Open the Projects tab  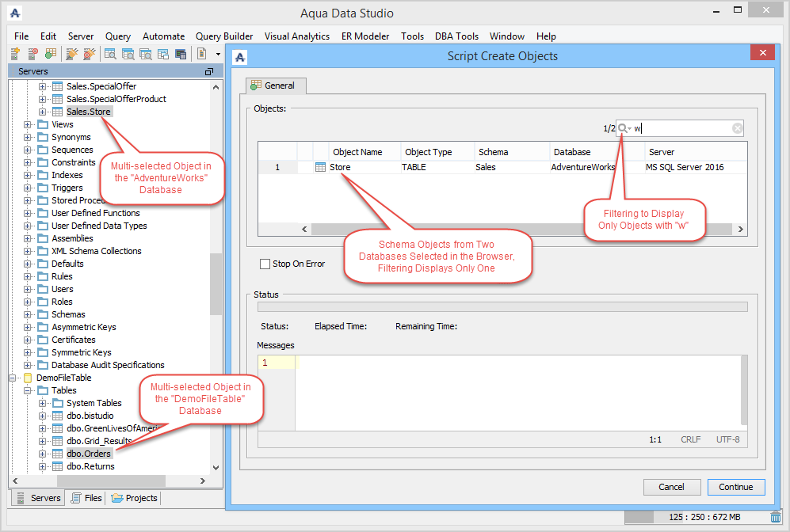click(x=135, y=498)
